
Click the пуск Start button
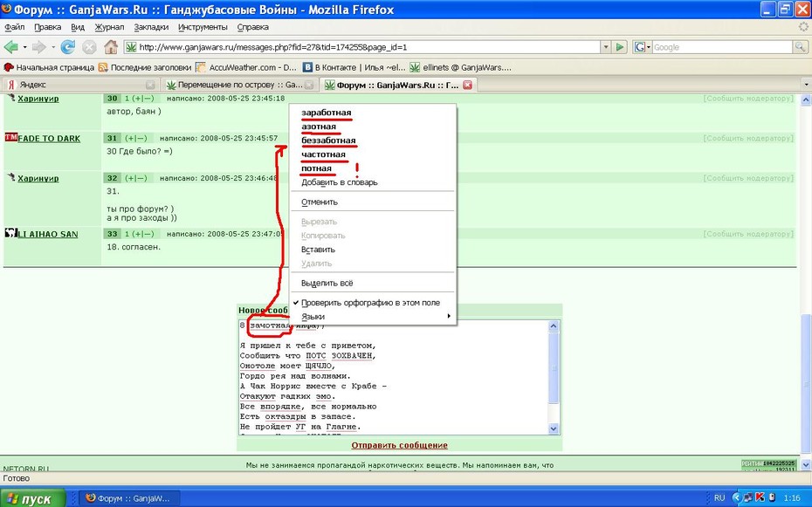[x=33, y=498]
